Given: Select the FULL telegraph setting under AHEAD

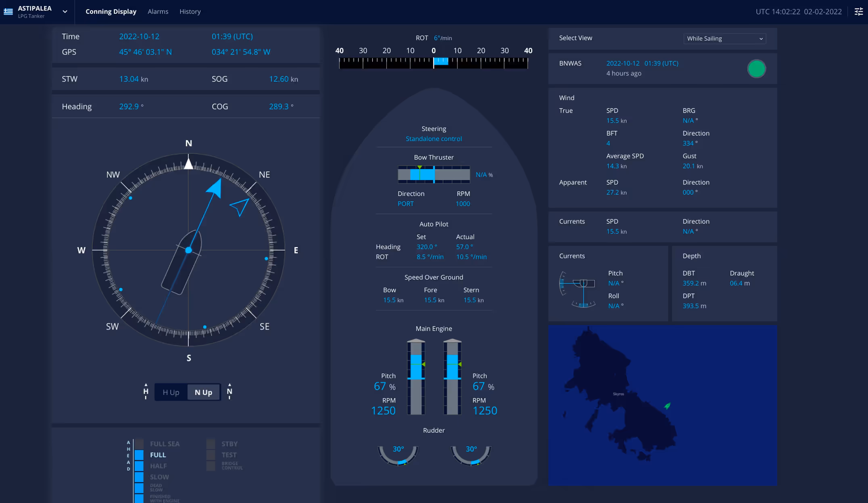Looking at the screenshot, I should pos(139,455).
